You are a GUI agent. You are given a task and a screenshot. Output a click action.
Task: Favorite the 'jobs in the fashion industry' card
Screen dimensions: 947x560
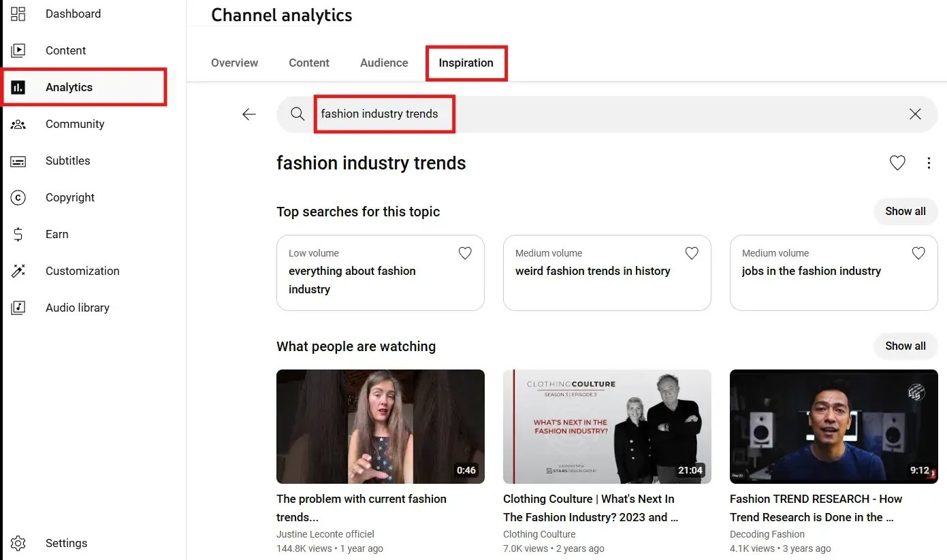tap(918, 253)
